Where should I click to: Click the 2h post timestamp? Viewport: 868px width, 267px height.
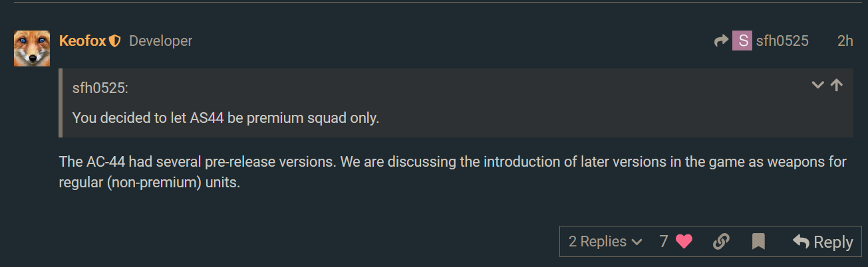tap(845, 41)
